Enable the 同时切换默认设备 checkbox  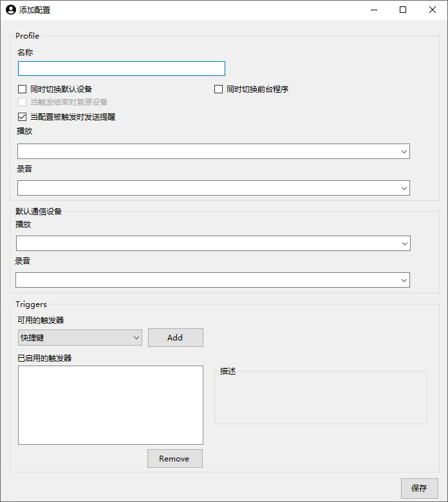point(23,89)
